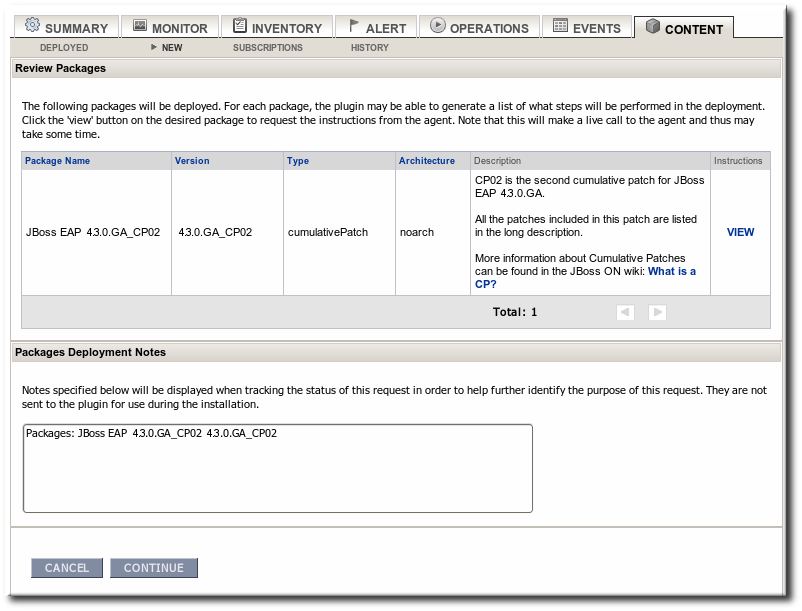Go to previous page of packages
This screenshot has width=802, height=611.
626,312
